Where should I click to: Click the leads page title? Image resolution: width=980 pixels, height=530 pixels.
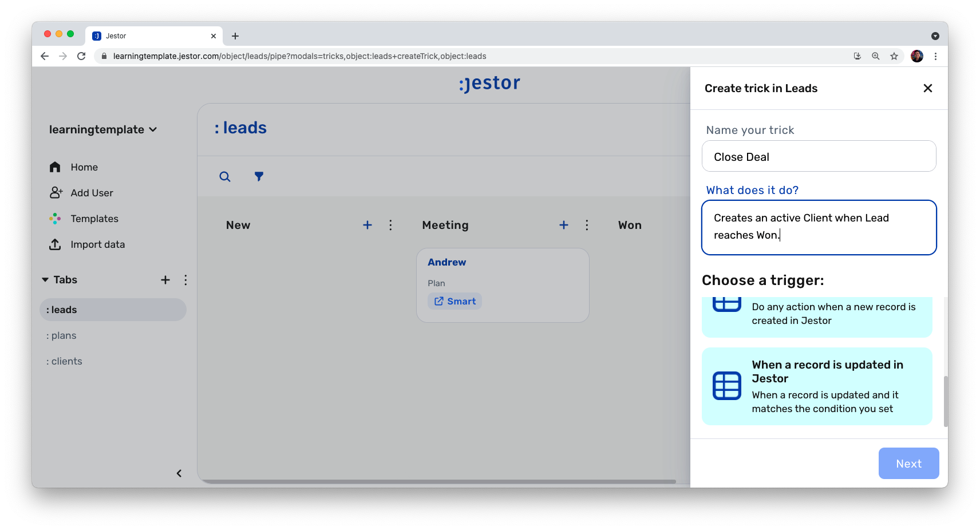tap(240, 128)
